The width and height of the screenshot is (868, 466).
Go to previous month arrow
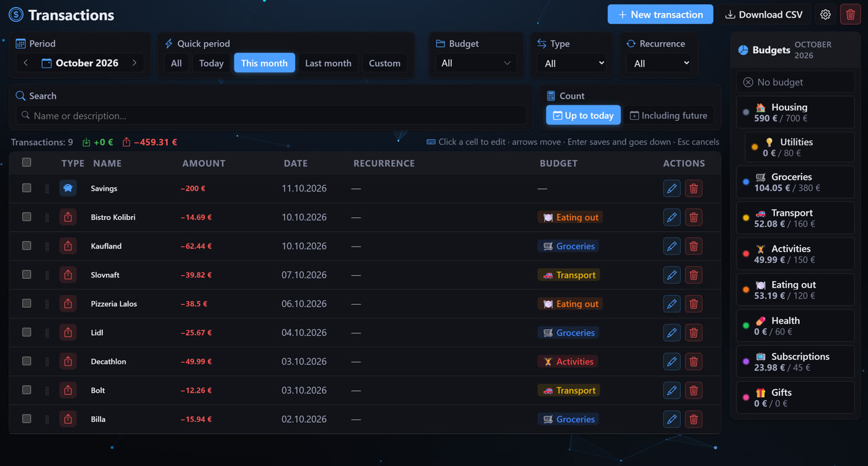pos(25,63)
